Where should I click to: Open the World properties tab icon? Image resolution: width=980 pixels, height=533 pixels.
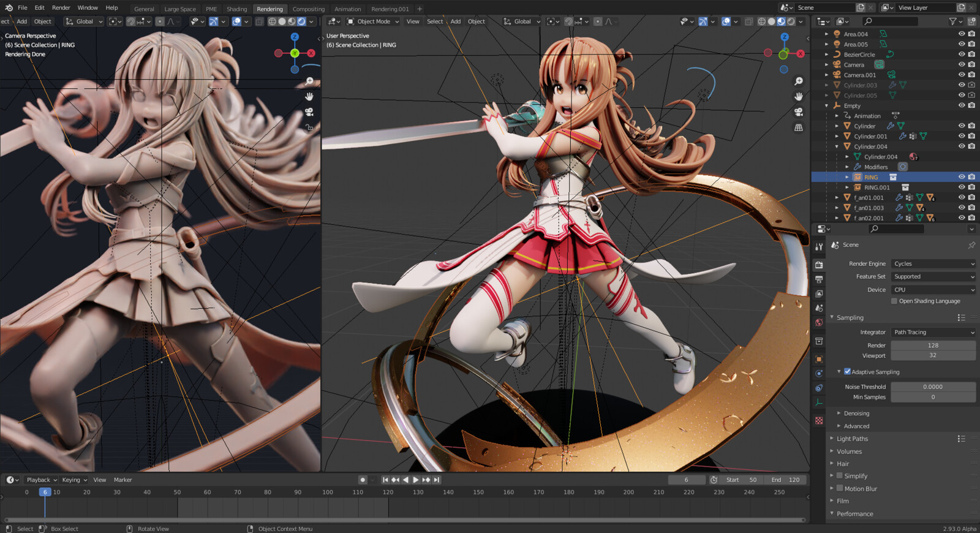tap(819, 322)
